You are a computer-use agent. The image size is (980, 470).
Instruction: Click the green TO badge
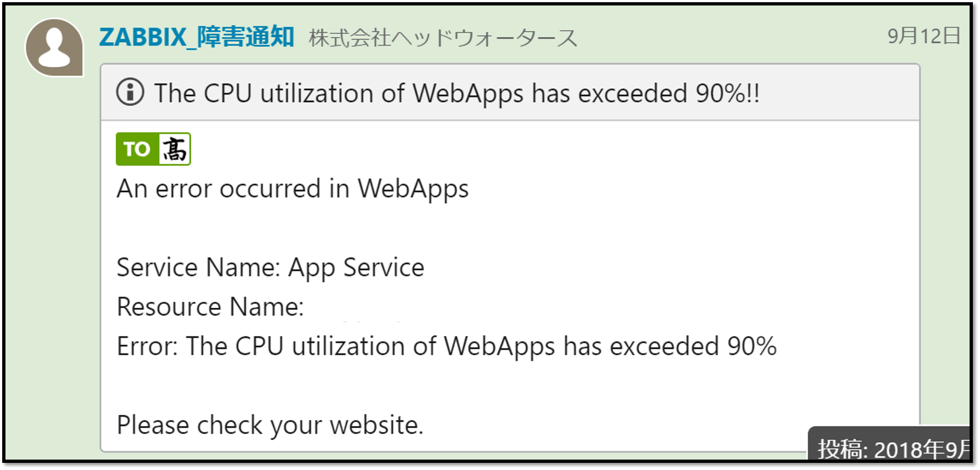coord(137,149)
